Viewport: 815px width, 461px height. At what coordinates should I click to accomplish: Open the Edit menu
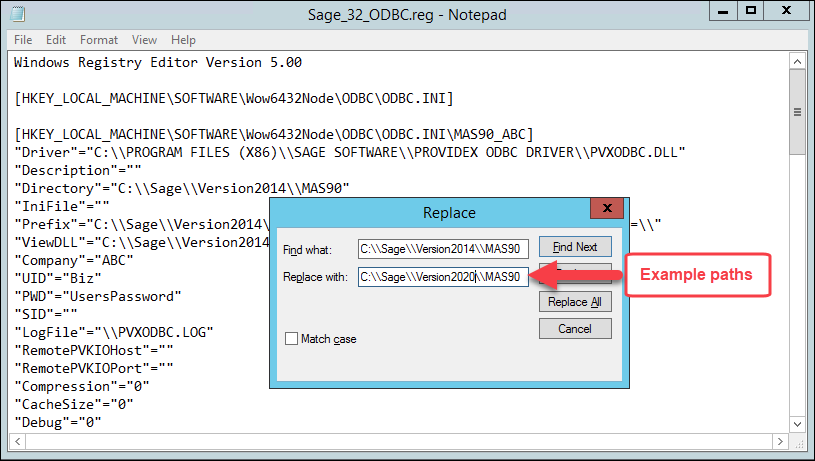[x=56, y=40]
